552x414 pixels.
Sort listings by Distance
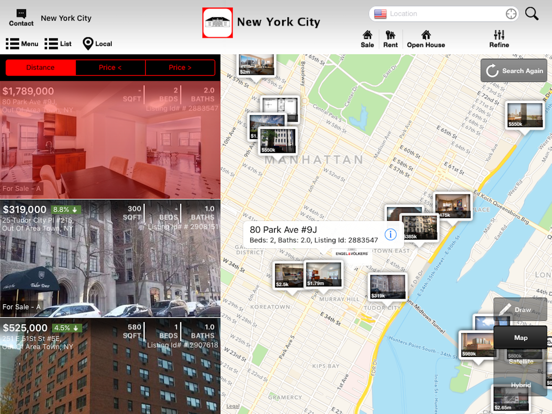pos(40,67)
